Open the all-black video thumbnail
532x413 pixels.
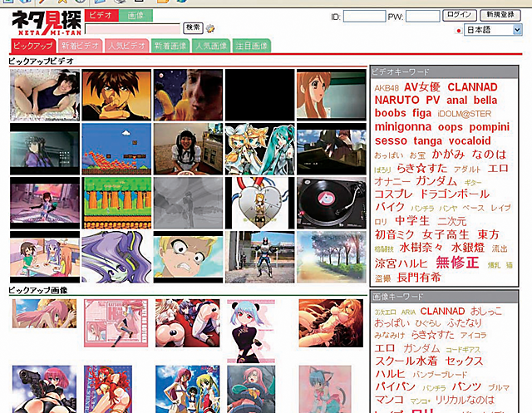pos(260,95)
